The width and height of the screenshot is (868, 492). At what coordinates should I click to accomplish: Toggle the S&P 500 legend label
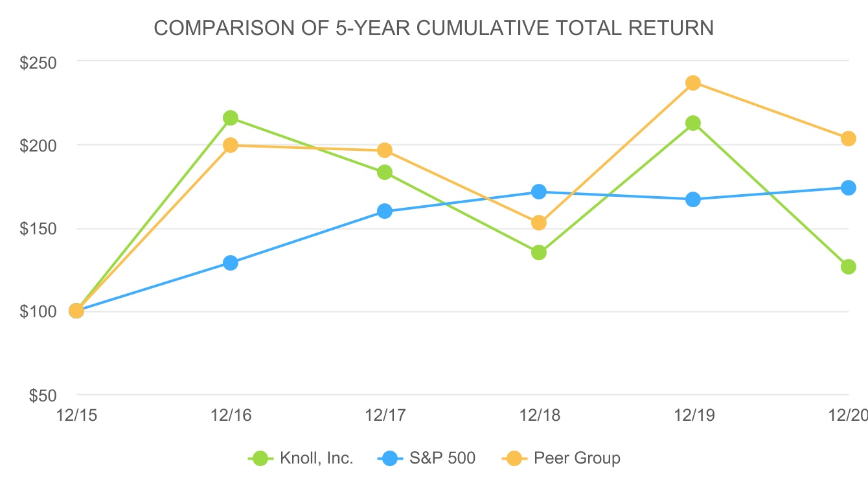tap(442, 458)
